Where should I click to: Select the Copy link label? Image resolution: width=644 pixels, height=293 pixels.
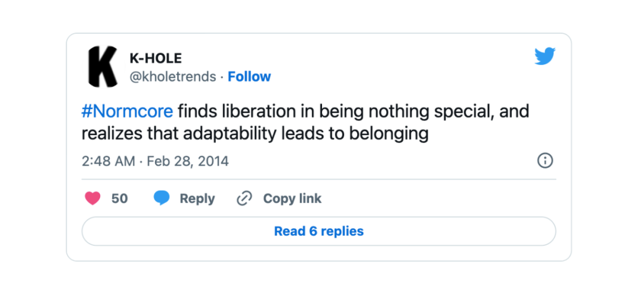click(292, 199)
